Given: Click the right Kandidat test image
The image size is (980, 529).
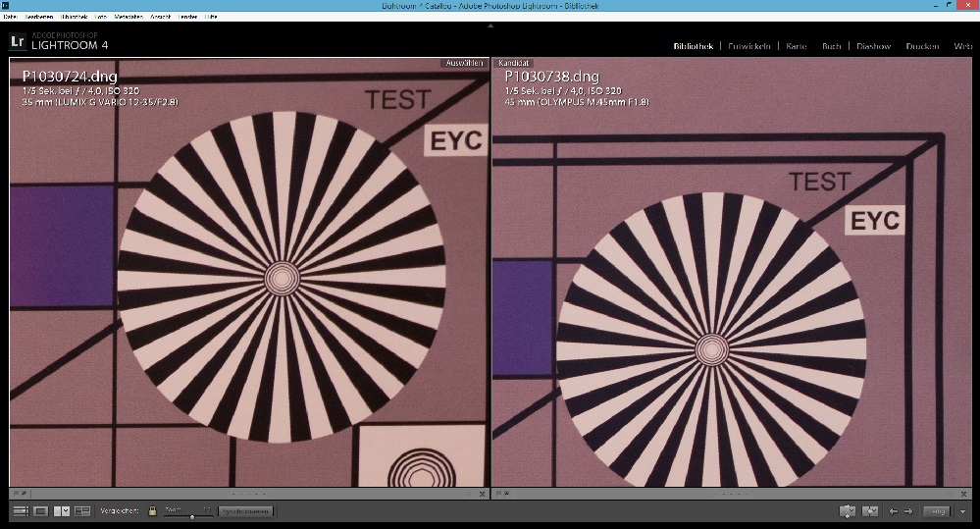Looking at the screenshot, I should click(732, 273).
